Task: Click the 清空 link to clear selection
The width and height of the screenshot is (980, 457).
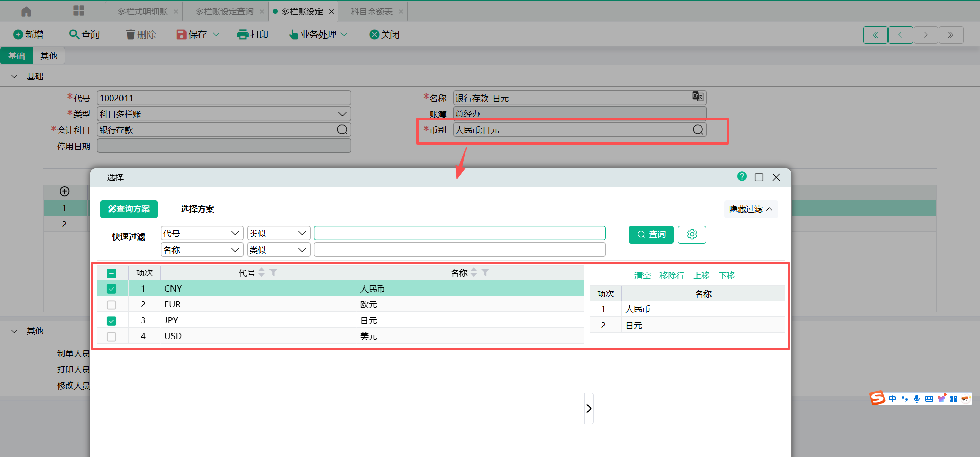Action: tap(642, 276)
